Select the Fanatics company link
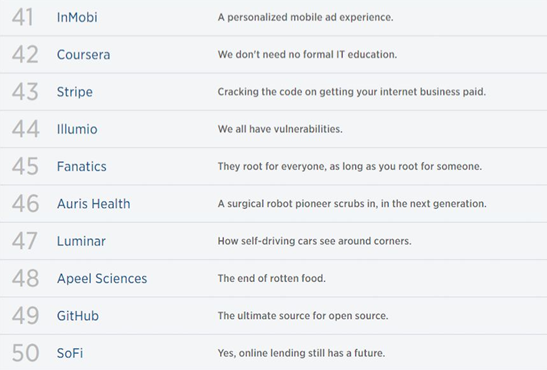The image size is (547, 370). [x=82, y=167]
